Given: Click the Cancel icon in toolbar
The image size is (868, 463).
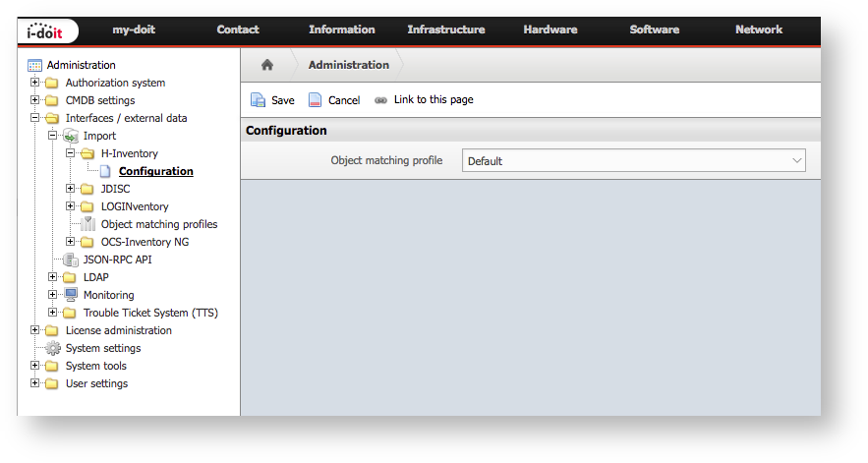Looking at the screenshot, I should point(316,100).
